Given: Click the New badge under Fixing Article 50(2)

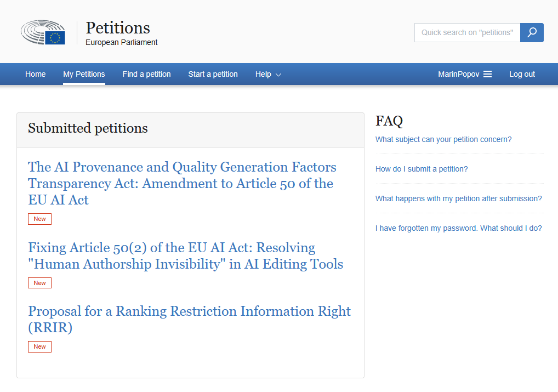Looking at the screenshot, I should [x=39, y=283].
